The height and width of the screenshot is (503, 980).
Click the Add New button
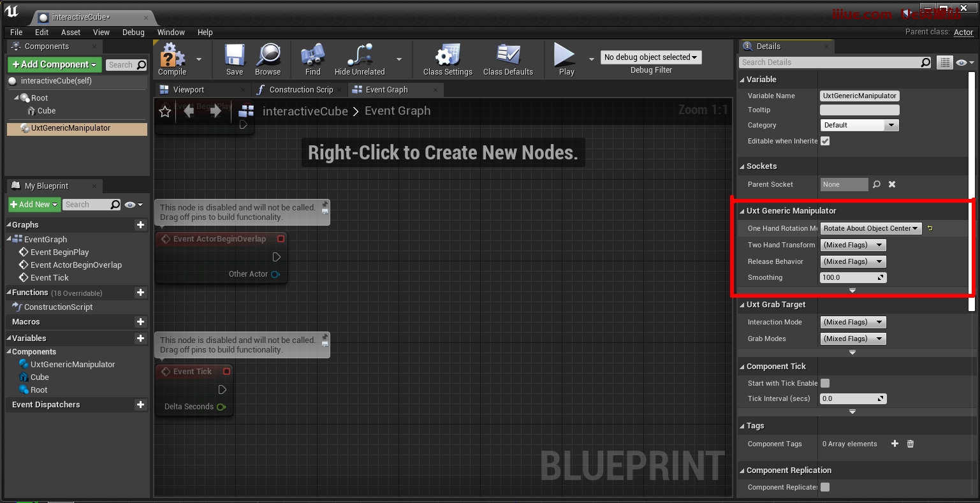(34, 205)
